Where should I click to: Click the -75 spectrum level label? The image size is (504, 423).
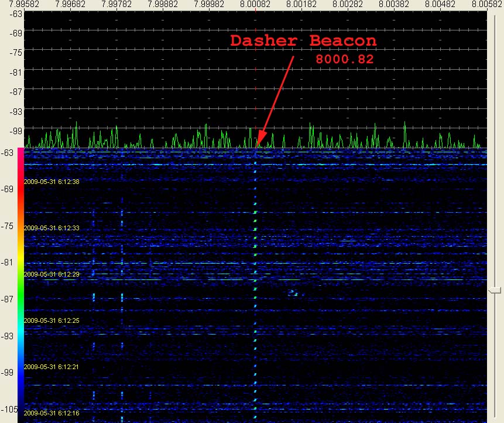coord(16,52)
